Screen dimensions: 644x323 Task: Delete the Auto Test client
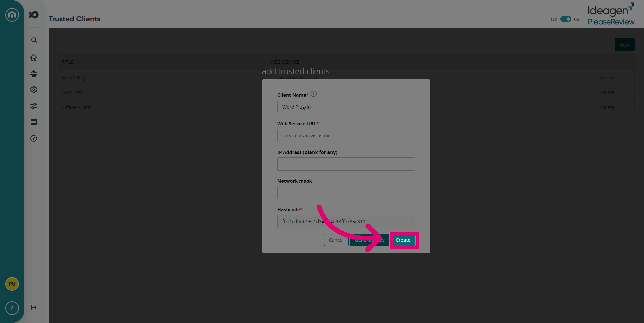click(x=607, y=92)
